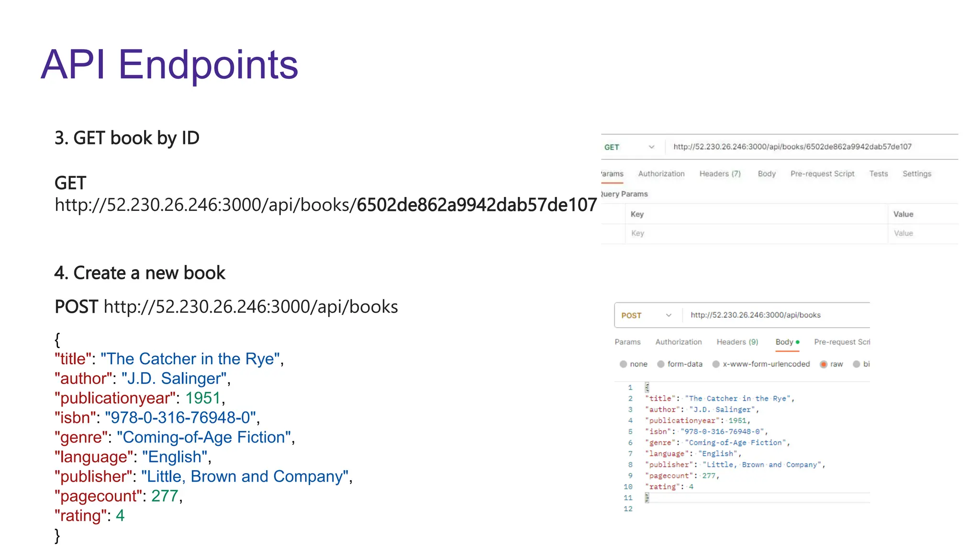Click the Key placeholder cell in Query Params
The image size is (980, 551).
756,233
